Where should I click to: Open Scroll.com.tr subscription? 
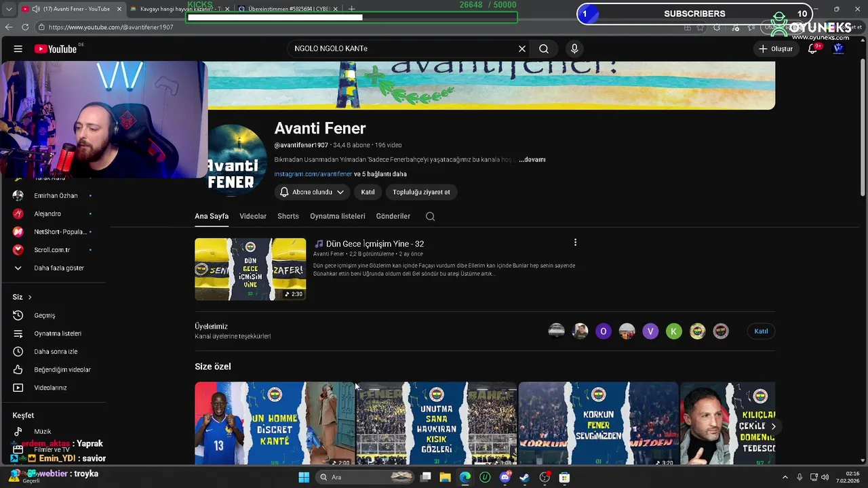point(52,250)
